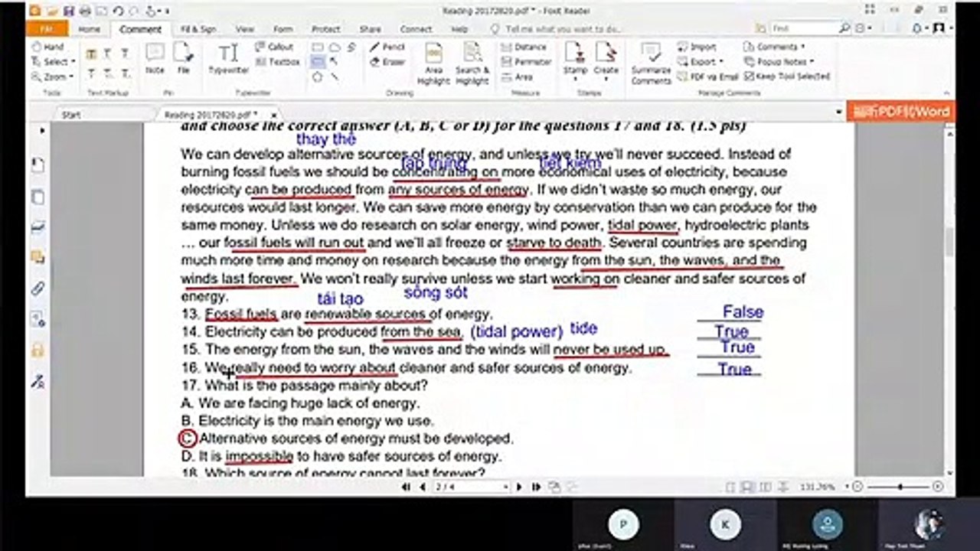Insert a Textbox annotation
Screen dimensions: 980x551
[277, 62]
